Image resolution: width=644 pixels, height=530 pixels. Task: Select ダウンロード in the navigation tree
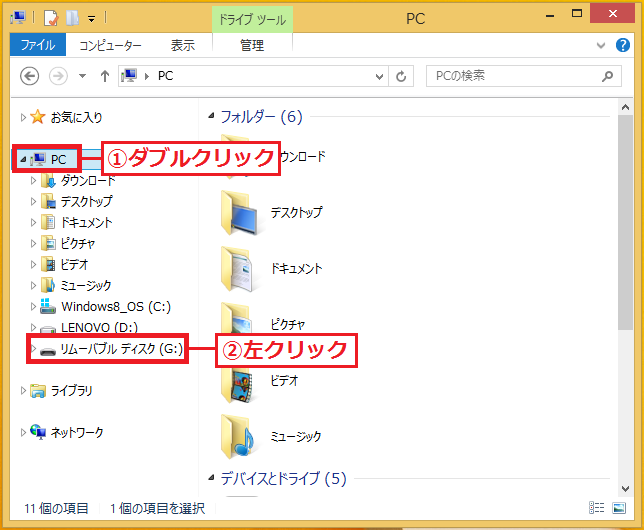pos(88,180)
